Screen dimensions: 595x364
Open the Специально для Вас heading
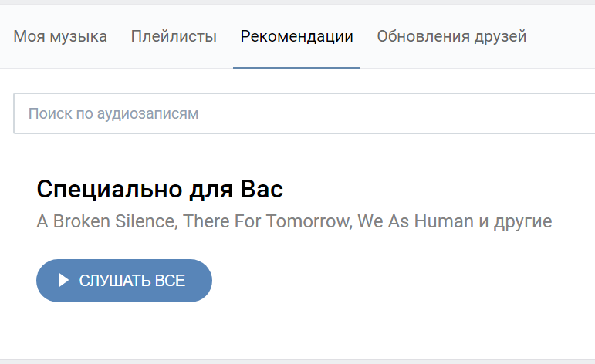coord(160,189)
